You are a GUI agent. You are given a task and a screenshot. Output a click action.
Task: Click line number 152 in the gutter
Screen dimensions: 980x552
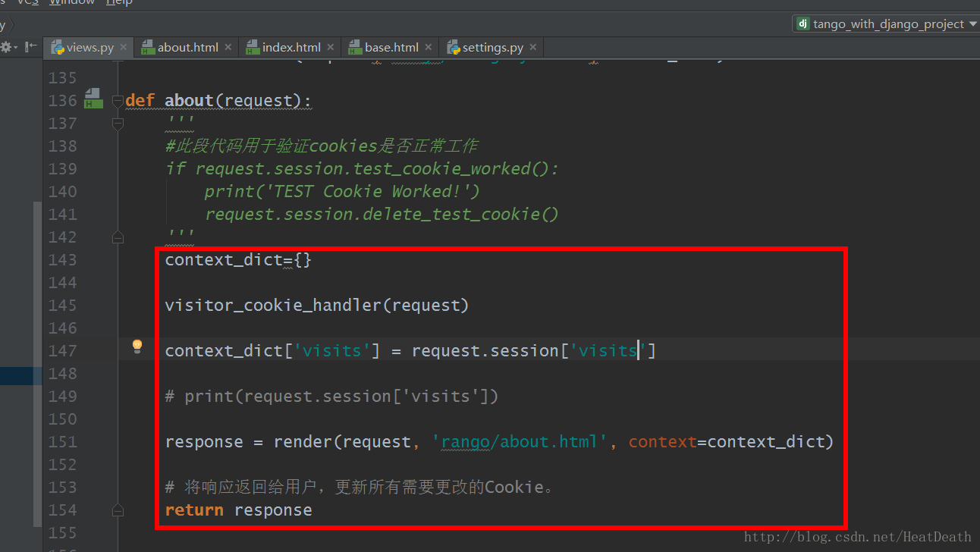tap(63, 464)
